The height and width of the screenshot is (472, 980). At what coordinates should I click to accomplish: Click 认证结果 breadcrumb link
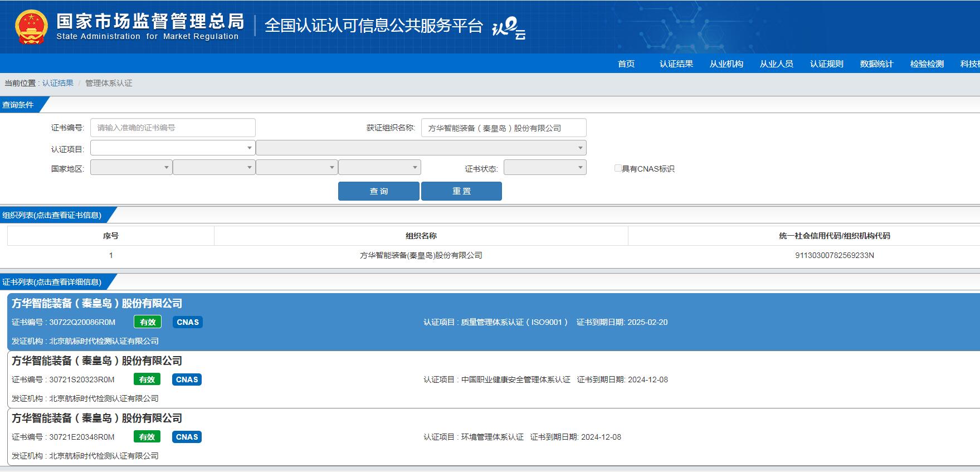click(58, 83)
